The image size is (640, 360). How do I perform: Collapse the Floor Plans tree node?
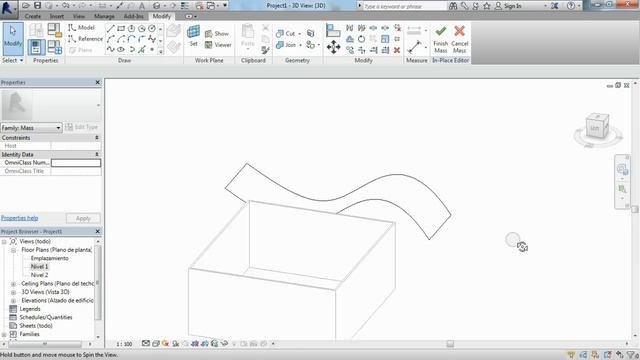click(13, 250)
